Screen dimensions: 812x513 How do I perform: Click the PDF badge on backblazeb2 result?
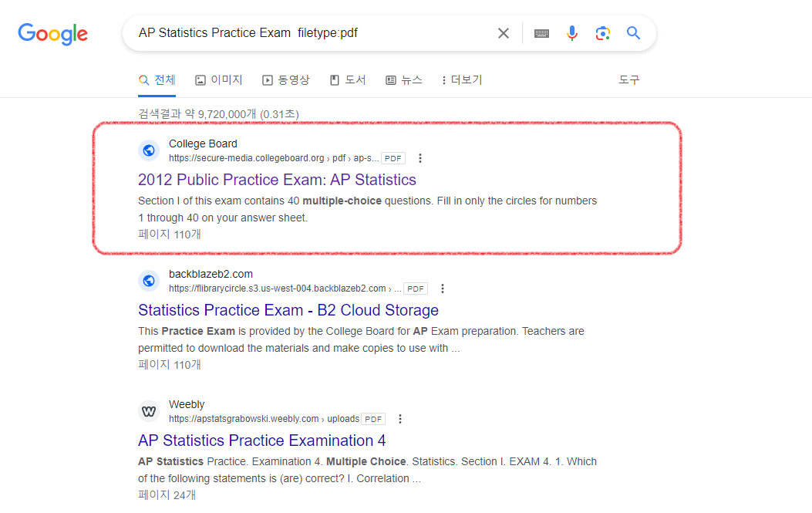tap(416, 289)
